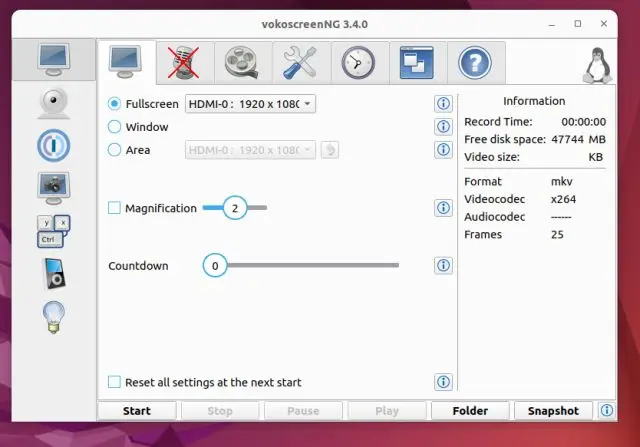The image size is (640, 447).
Task: Click the Record Time 00:00:00 value
Action: click(583, 122)
